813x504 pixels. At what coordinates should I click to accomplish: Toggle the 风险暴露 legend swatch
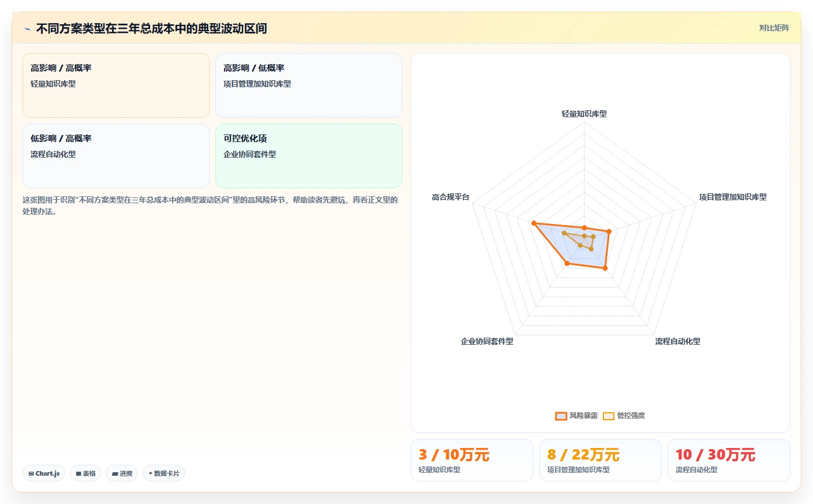[561, 416]
